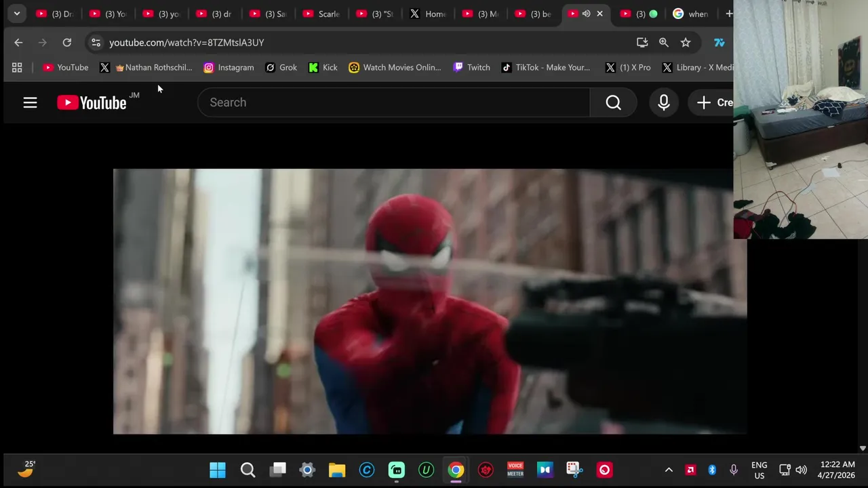This screenshot has width=868, height=488.
Task: Open the ENG US language switcher
Action: coord(759,470)
